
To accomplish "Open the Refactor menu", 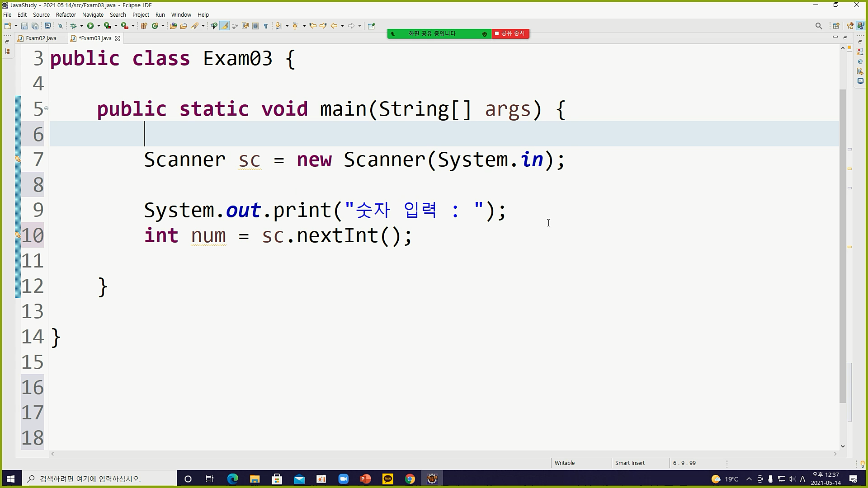I will click(x=66, y=14).
